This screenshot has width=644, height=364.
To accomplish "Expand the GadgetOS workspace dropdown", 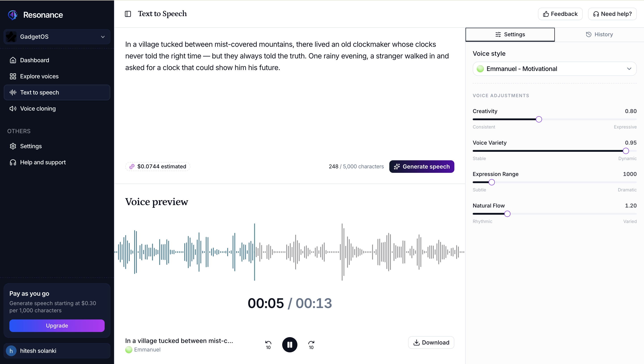I will click(57, 37).
